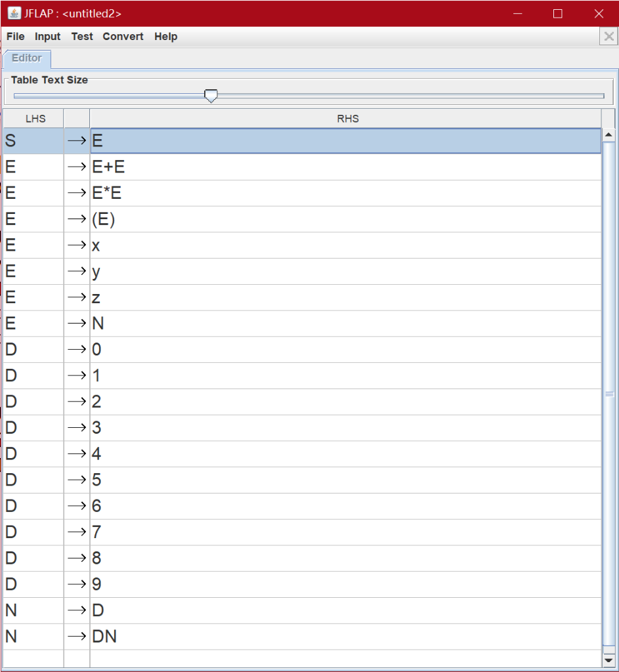Select the RHS cell containing digit 5
The image size is (619, 672).
(345, 480)
